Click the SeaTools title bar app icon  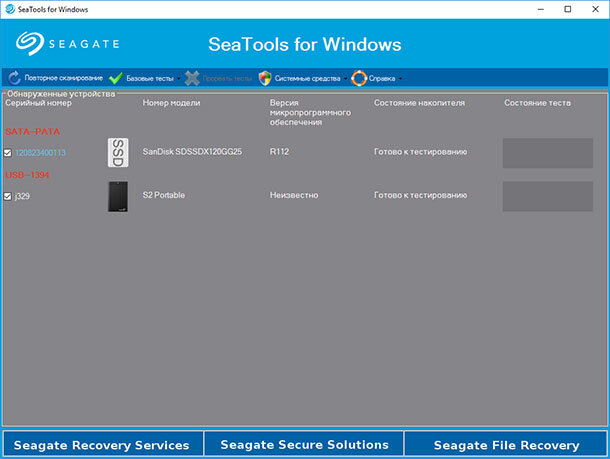pos(10,9)
